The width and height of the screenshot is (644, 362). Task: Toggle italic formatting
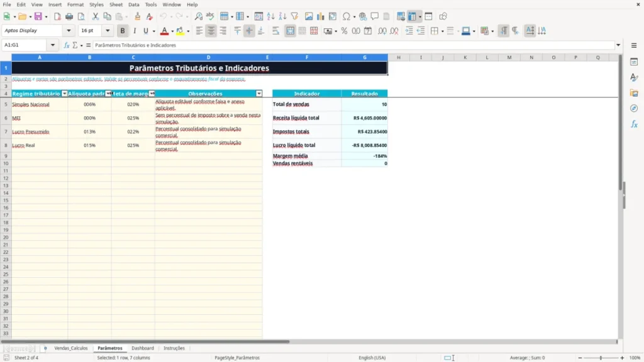coord(135,31)
